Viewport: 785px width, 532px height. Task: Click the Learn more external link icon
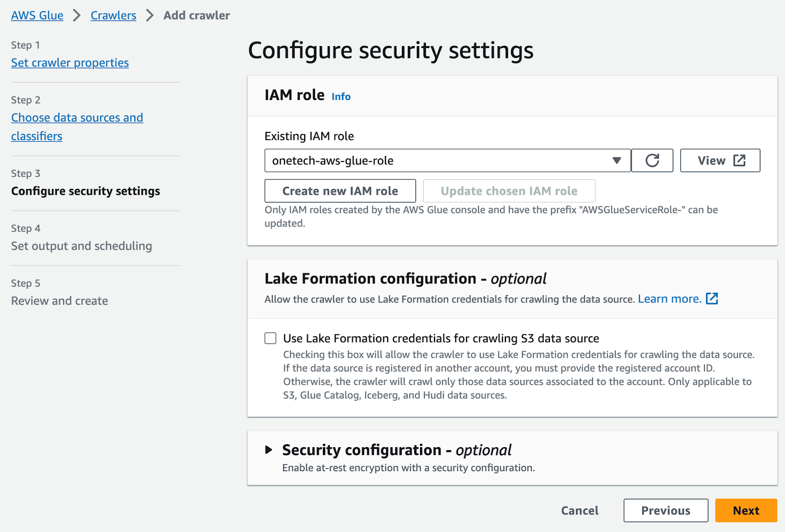pos(712,299)
